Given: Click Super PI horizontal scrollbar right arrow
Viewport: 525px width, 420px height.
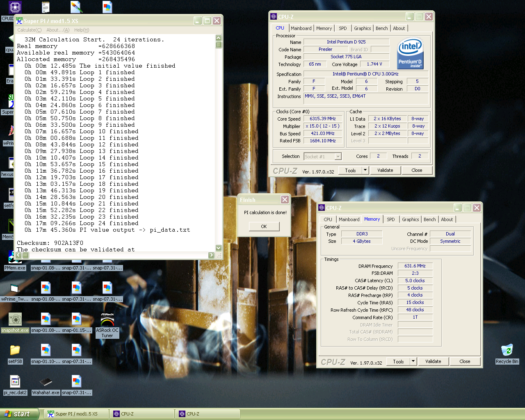Looking at the screenshot, I should (211, 255).
